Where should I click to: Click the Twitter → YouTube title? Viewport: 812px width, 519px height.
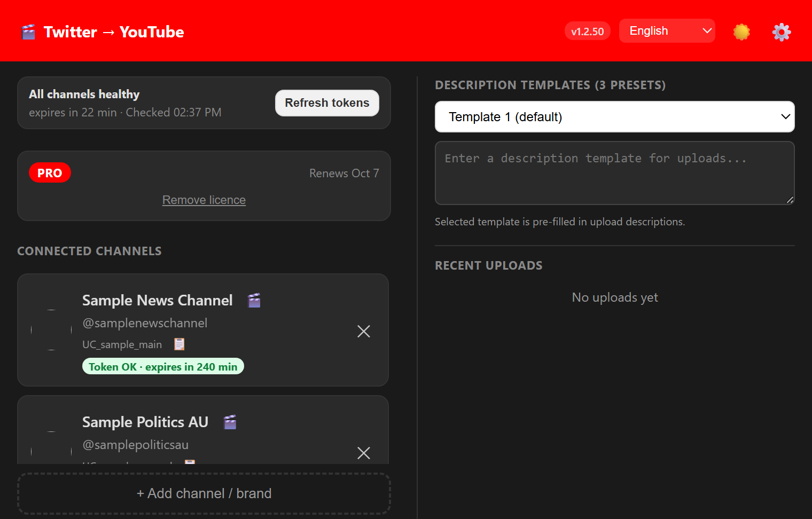coord(114,32)
